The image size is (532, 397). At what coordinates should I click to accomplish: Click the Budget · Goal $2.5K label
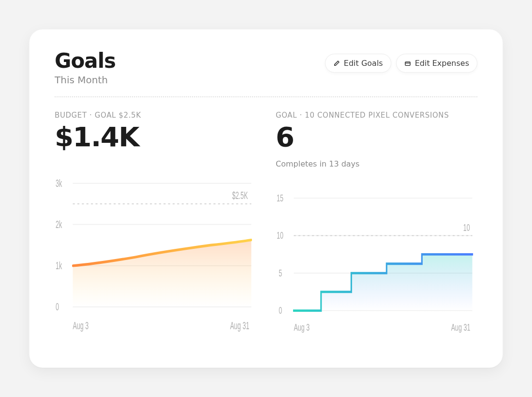(98, 115)
